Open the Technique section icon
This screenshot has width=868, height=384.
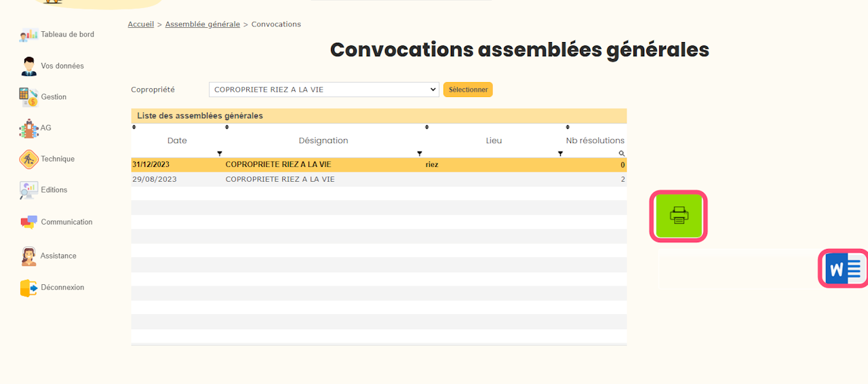coord(28,159)
